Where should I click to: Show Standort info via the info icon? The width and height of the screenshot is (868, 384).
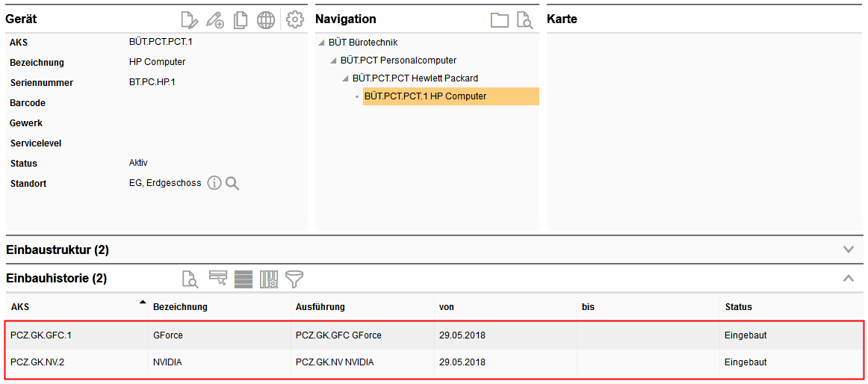tap(214, 183)
